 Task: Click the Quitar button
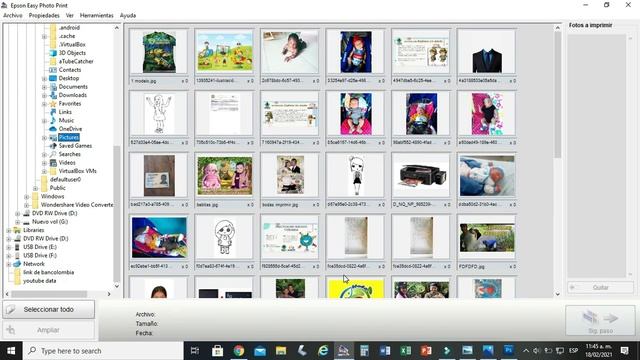click(x=600, y=287)
